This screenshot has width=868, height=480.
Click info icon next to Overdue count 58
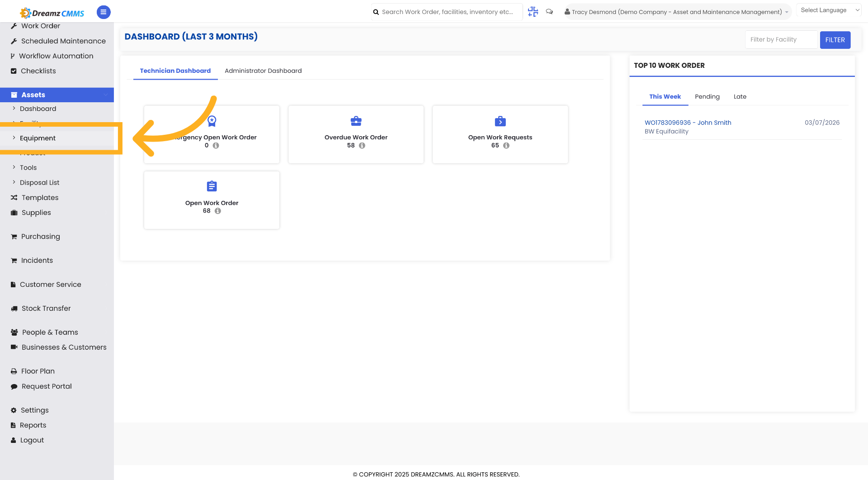362,146
